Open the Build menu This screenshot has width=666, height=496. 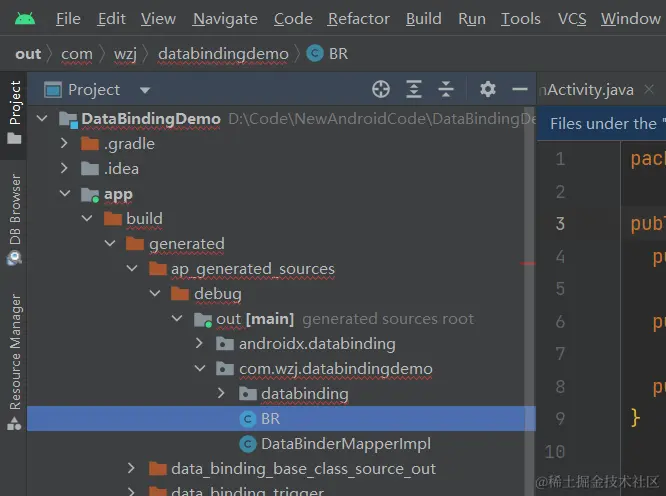(x=424, y=19)
